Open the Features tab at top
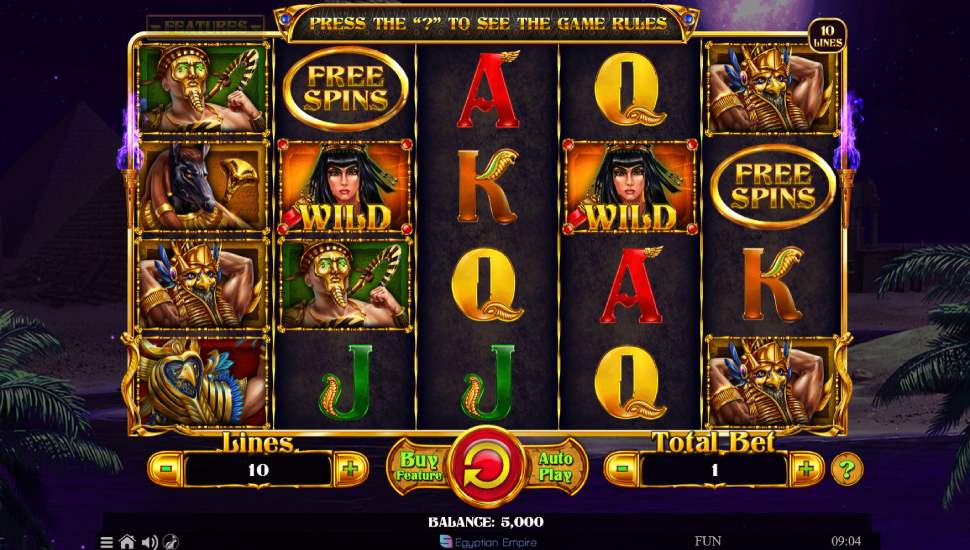This screenshot has width=970, height=550. tap(205, 25)
